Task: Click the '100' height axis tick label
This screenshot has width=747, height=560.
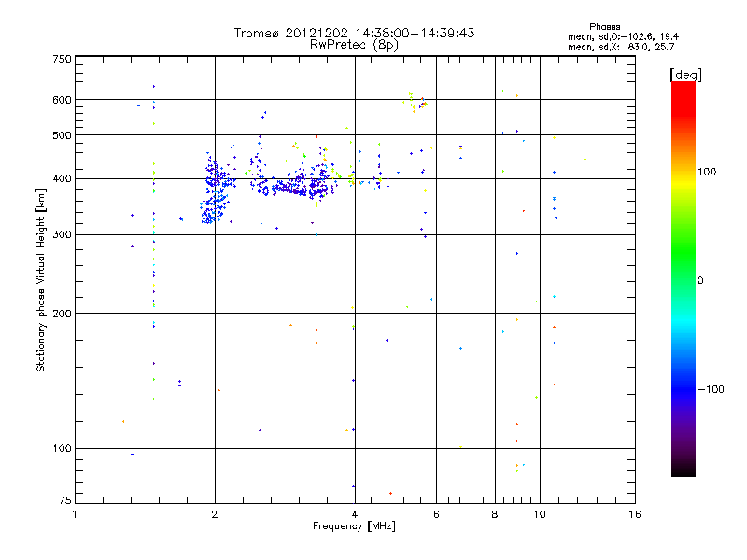Action: 62,449
